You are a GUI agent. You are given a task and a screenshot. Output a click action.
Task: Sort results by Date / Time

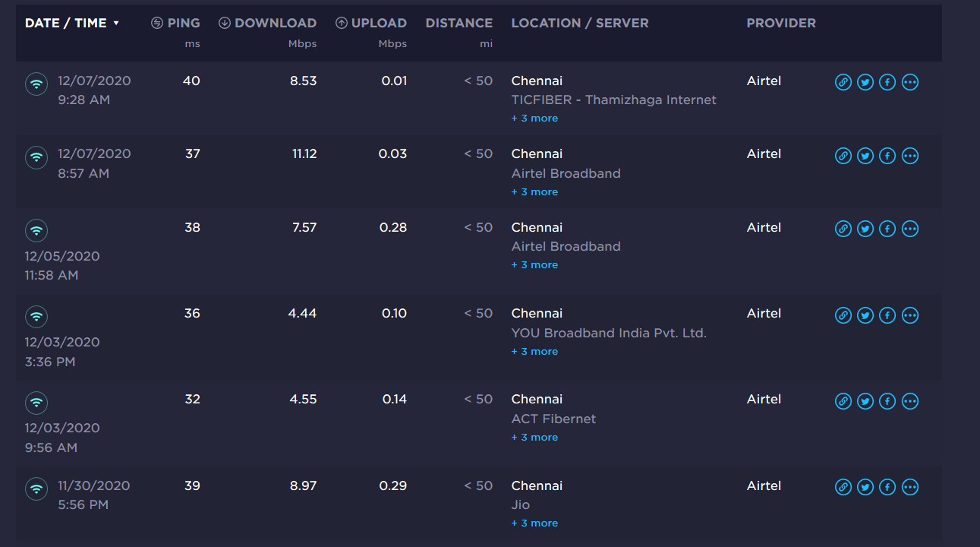point(72,23)
